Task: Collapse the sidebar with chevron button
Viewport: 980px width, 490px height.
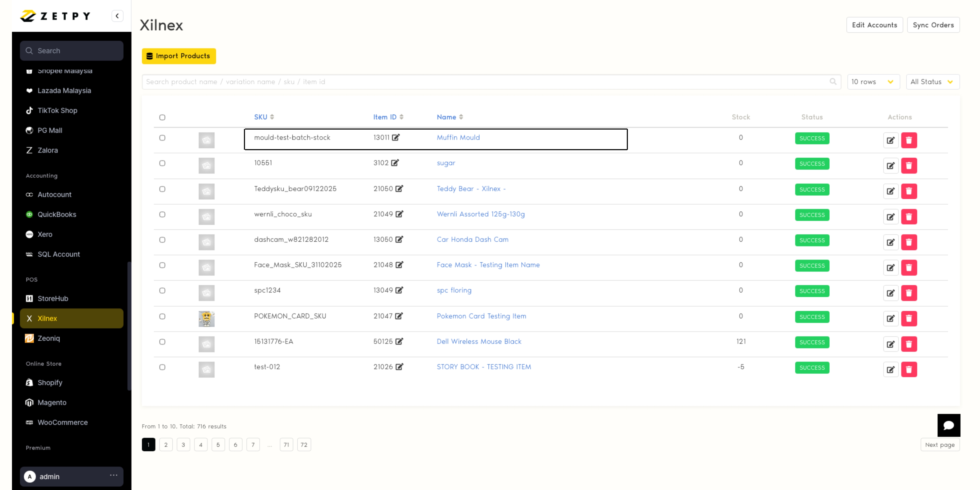Action: (x=117, y=16)
